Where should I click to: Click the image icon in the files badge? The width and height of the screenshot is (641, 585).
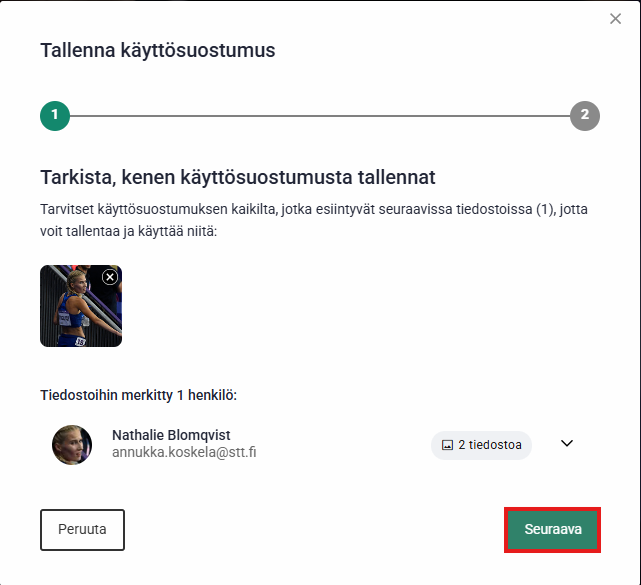(447, 445)
